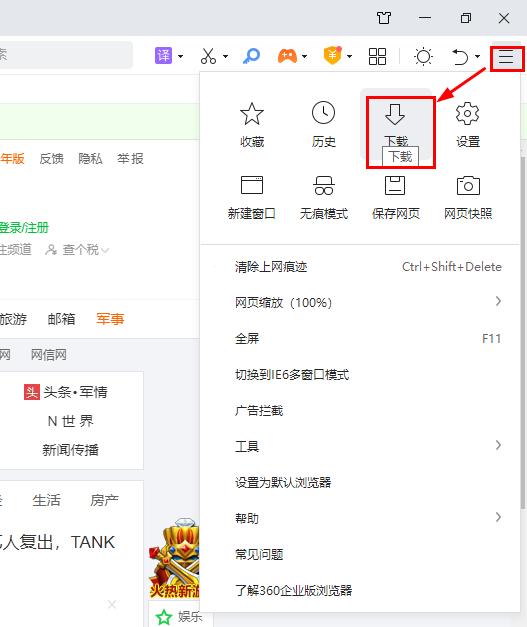Click the address search input field

point(66,55)
